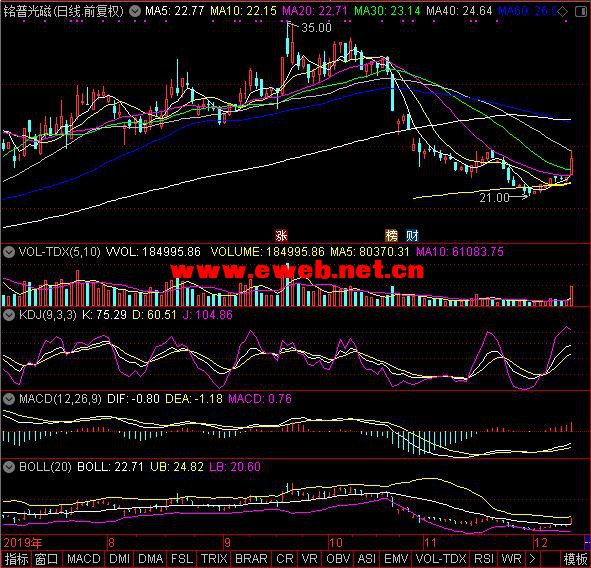Click the 财 marker icon on chart
591x568 pixels.
pos(412,236)
